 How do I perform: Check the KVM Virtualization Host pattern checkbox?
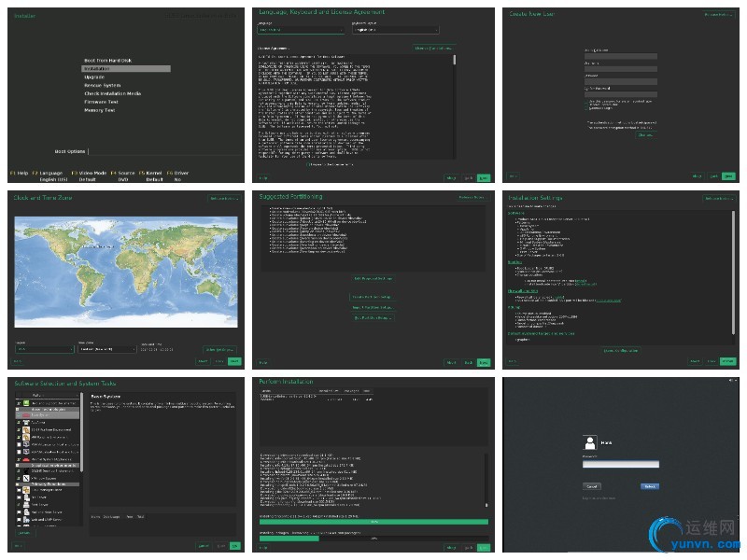click(x=19, y=445)
